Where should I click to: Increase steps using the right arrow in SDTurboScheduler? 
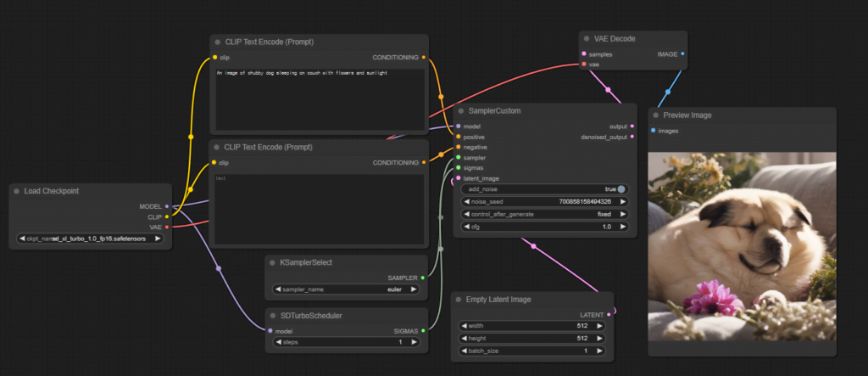(x=414, y=343)
